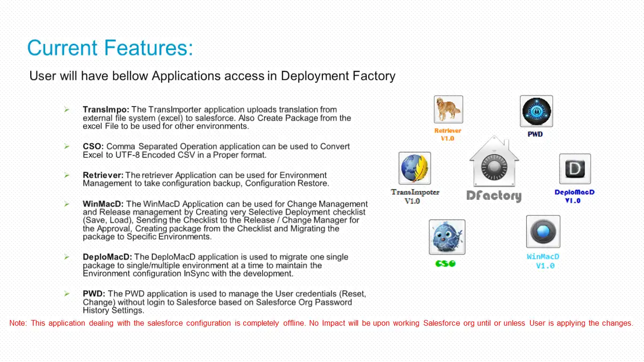Select the TransImpoter globe feather icon
The width and height of the screenshot is (644, 362).
click(415, 168)
